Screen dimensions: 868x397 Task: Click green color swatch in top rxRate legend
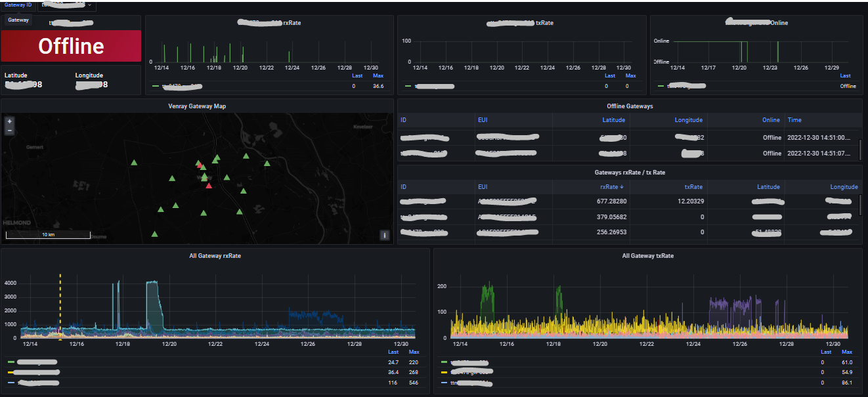[156, 86]
